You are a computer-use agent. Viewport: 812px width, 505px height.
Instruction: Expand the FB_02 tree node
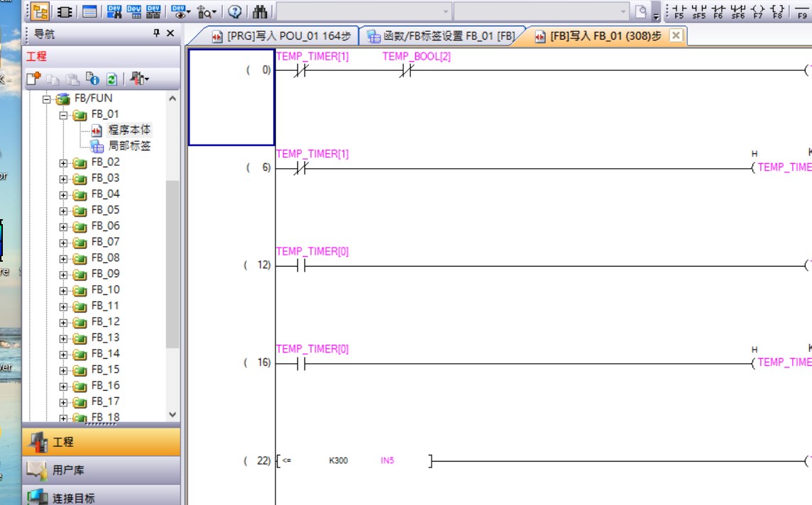point(63,162)
